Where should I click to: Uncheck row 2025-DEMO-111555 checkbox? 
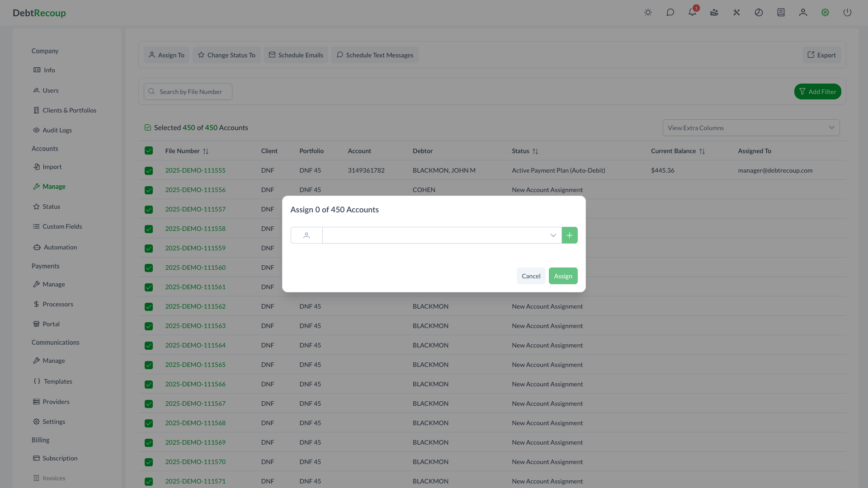coord(149,171)
